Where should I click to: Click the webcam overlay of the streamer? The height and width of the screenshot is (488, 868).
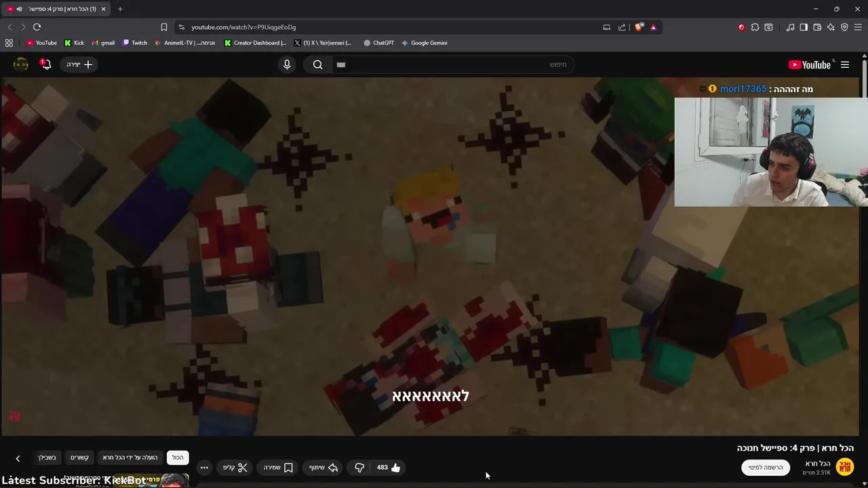[771, 152]
